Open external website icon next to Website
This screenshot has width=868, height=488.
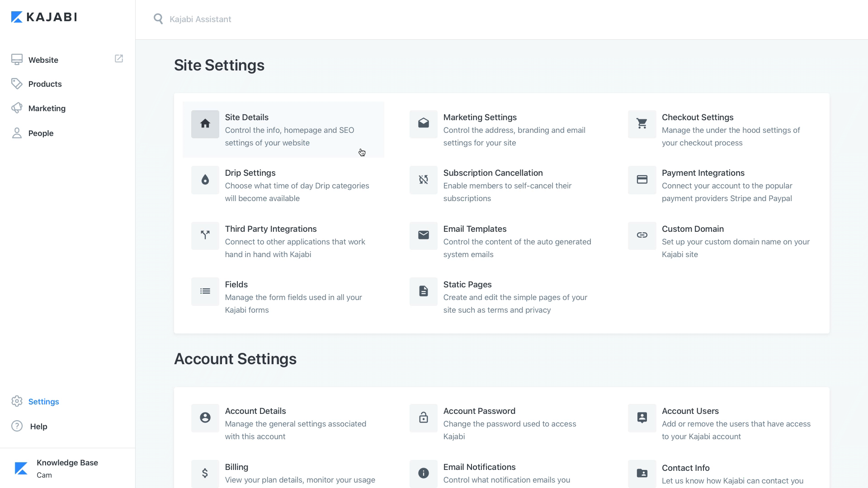point(119,59)
